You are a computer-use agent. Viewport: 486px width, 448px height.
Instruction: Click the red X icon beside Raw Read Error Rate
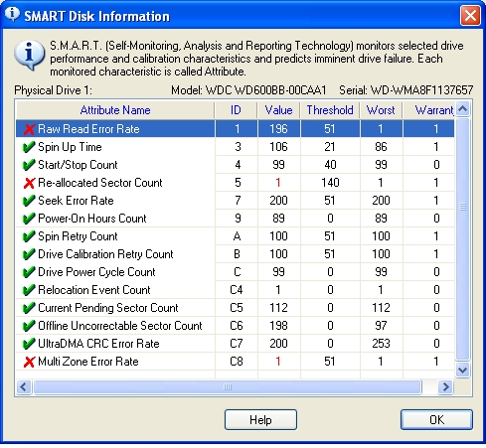click(29, 129)
